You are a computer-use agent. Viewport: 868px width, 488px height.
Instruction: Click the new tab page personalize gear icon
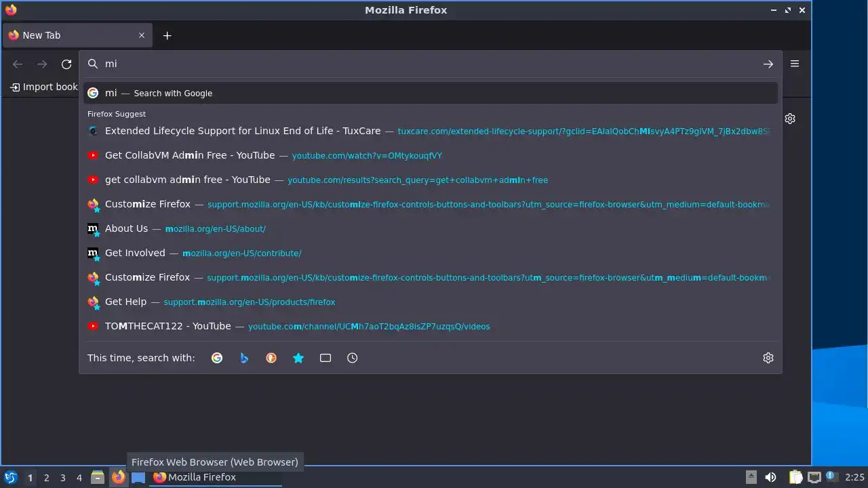pos(790,119)
